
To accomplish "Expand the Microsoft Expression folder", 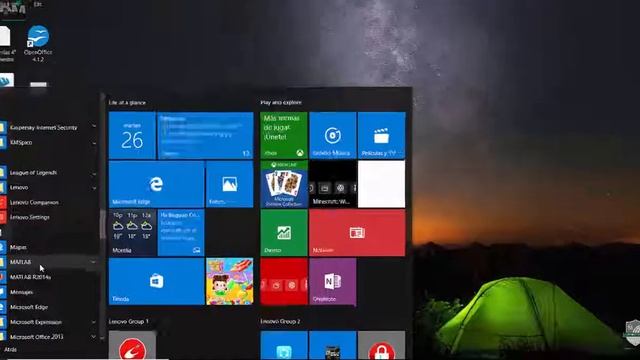I will [49, 322].
